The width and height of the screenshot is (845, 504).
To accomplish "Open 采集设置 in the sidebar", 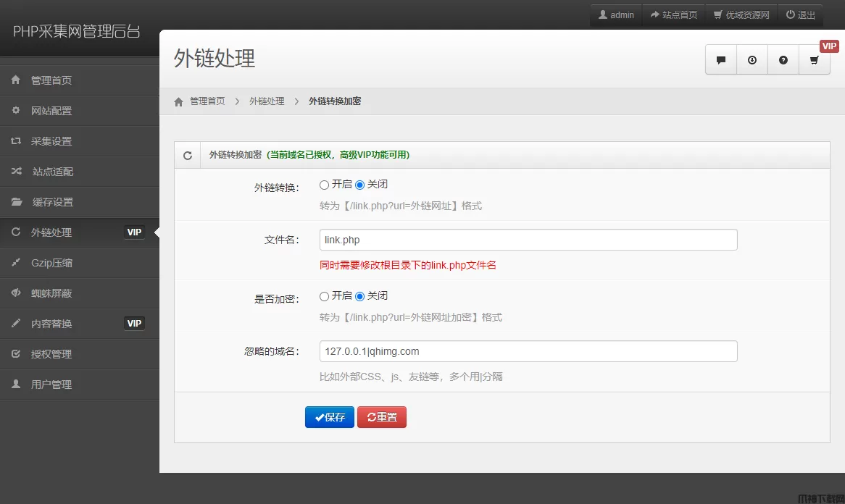I will [51, 141].
